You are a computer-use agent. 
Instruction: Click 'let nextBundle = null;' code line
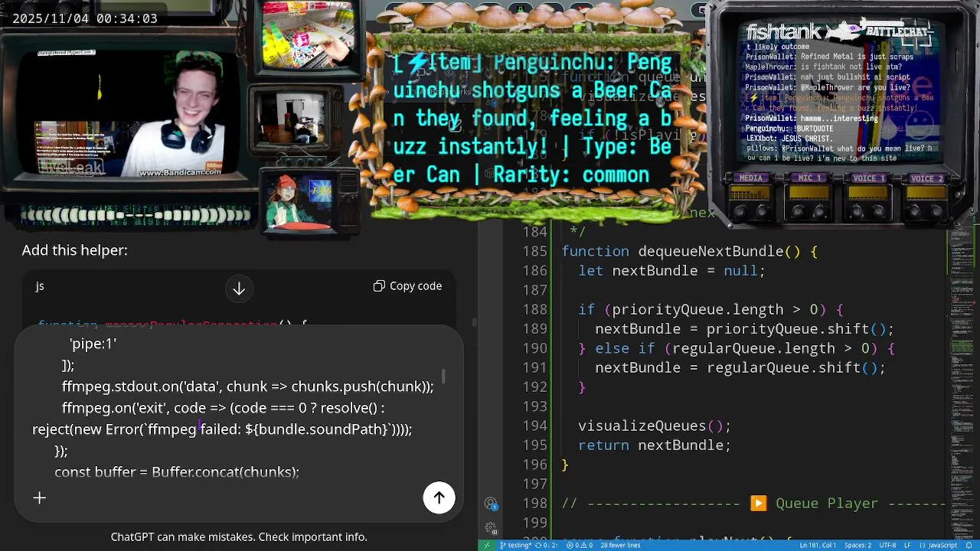pyautogui.click(x=671, y=271)
